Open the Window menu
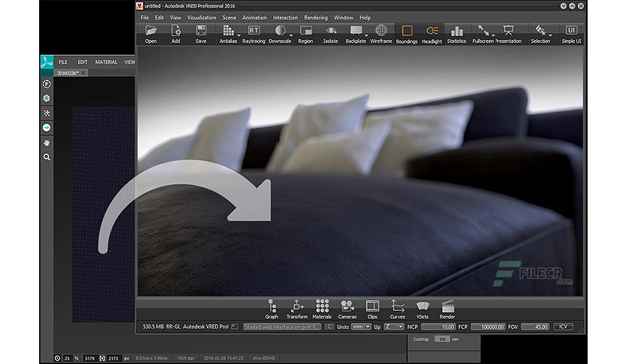This screenshot has height=364, width=629. [343, 17]
